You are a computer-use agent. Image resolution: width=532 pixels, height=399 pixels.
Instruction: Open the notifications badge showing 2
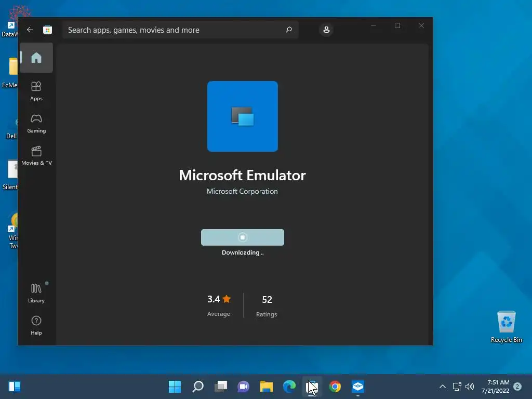tap(517, 387)
